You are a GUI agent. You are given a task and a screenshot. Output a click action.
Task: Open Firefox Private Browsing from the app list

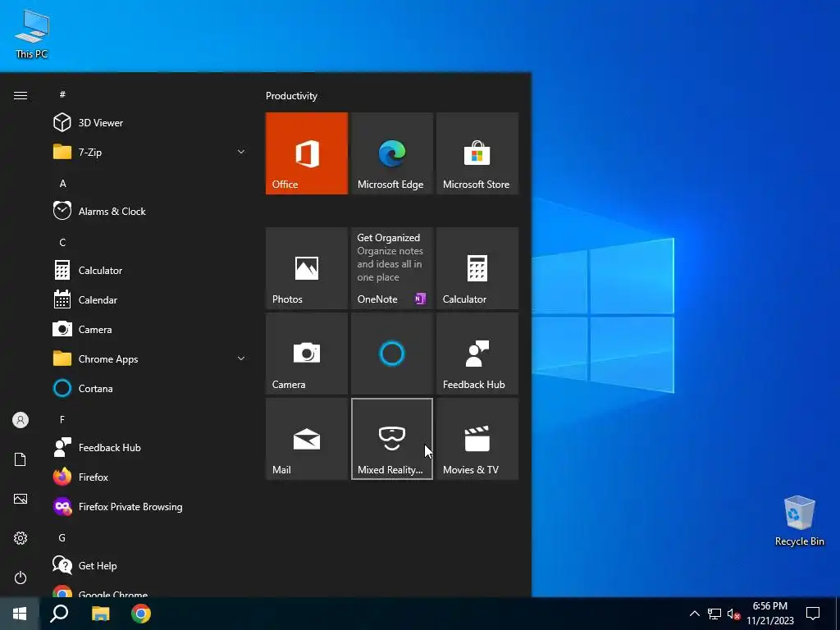tap(150, 507)
